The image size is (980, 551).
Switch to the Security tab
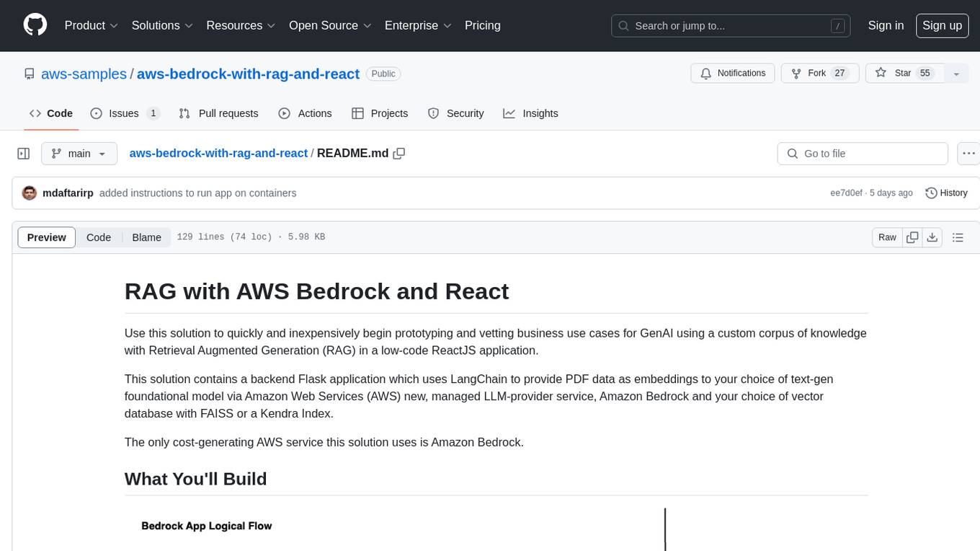[455, 113]
